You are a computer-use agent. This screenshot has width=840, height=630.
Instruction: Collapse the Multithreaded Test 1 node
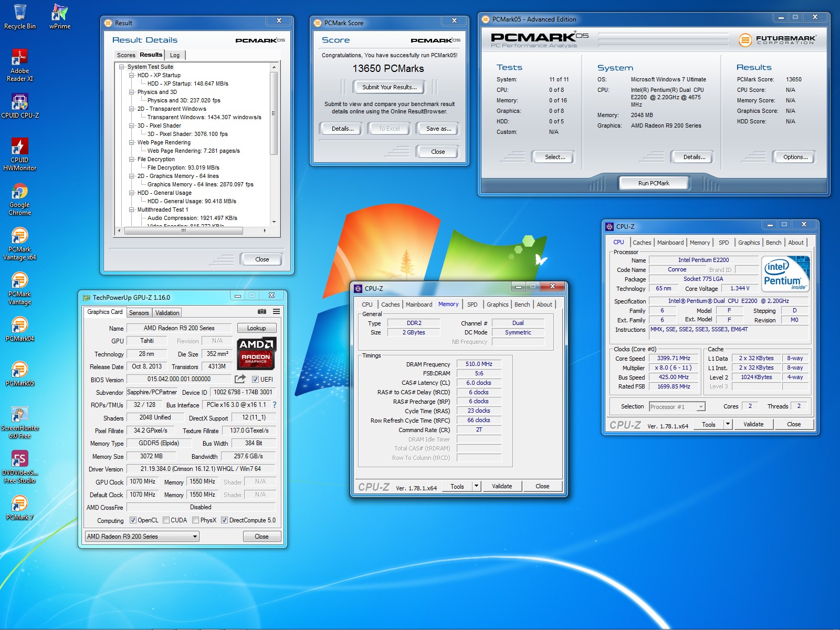(x=132, y=209)
